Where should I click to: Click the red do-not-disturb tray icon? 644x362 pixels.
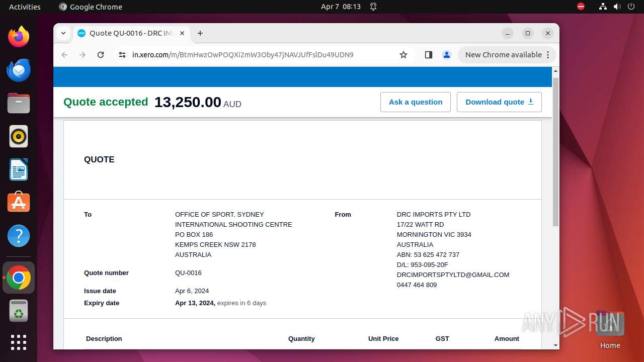pyautogui.click(x=581, y=7)
